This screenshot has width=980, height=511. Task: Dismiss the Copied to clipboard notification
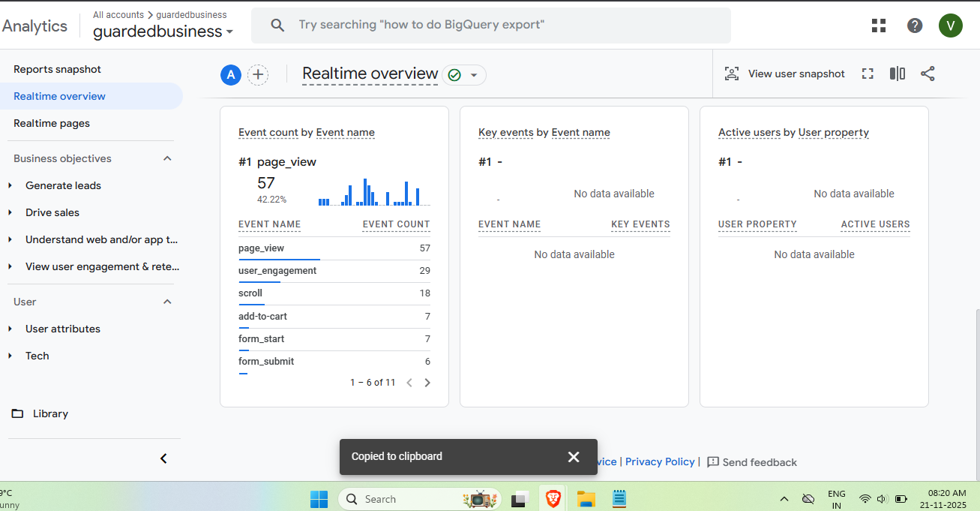(x=574, y=456)
